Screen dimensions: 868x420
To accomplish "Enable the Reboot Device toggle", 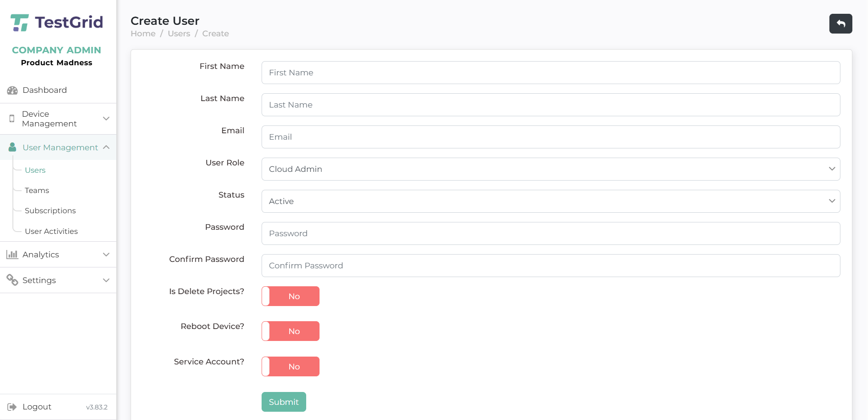I will (290, 331).
